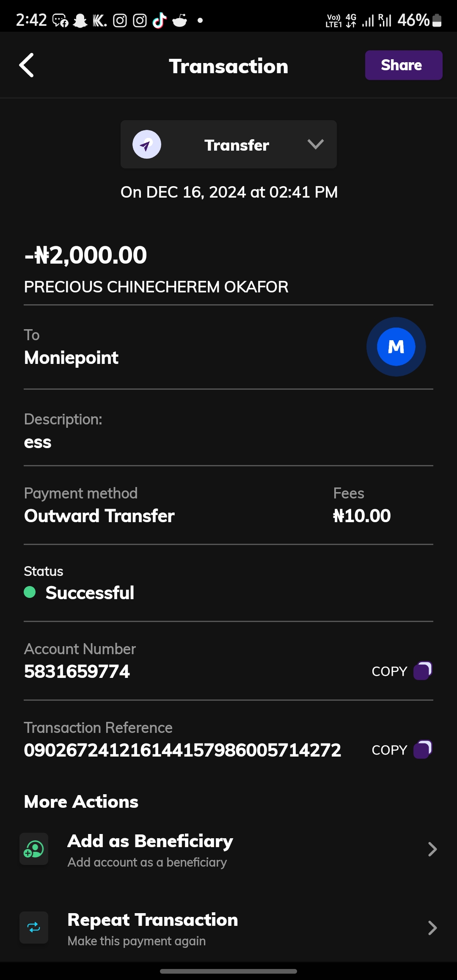Viewport: 457px width, 980px height.
Task: Copy the transaction reference via its icon
Action: (422, 749)
